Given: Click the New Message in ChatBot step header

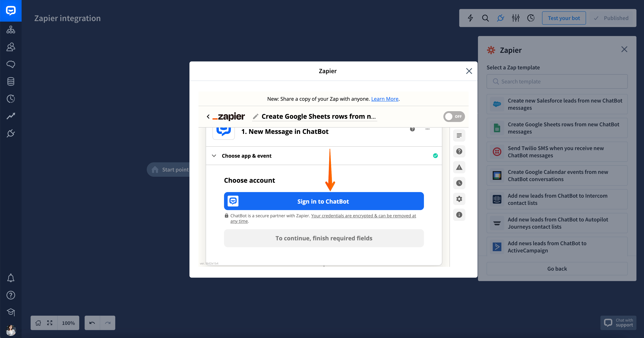Looking at the screenshot, I should pos(285,132).
